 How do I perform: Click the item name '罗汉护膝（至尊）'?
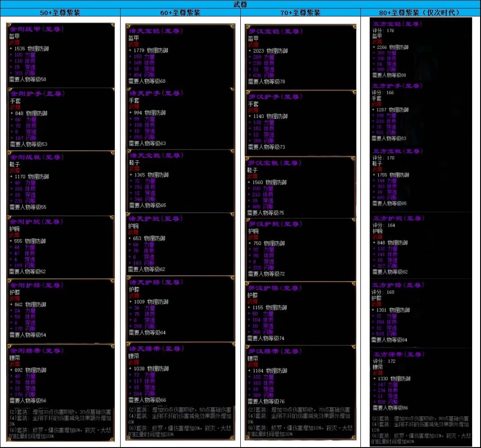(x=275, y=288)
